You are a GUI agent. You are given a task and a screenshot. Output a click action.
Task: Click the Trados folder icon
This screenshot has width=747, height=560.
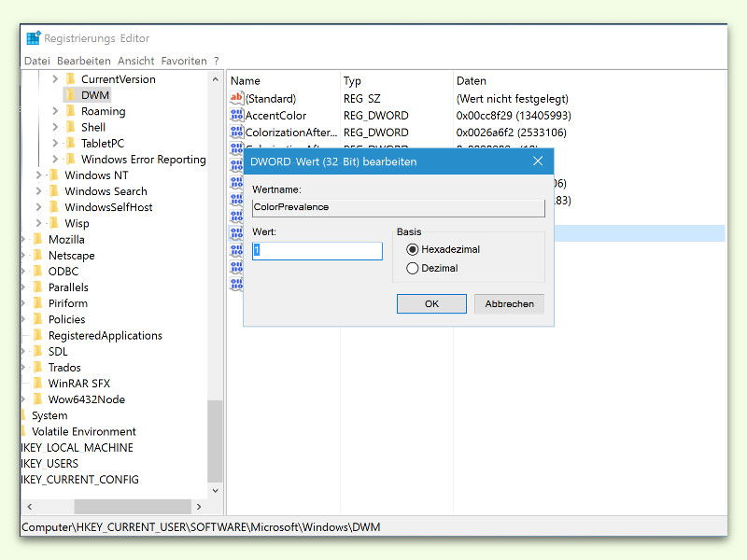[38, 367]
